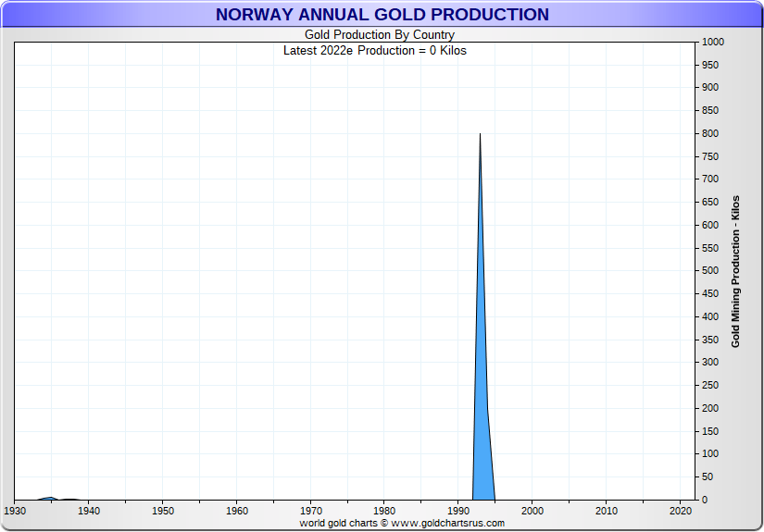Click the 500 value on the y-axis
764x532 pixels.
click(710, 271)
